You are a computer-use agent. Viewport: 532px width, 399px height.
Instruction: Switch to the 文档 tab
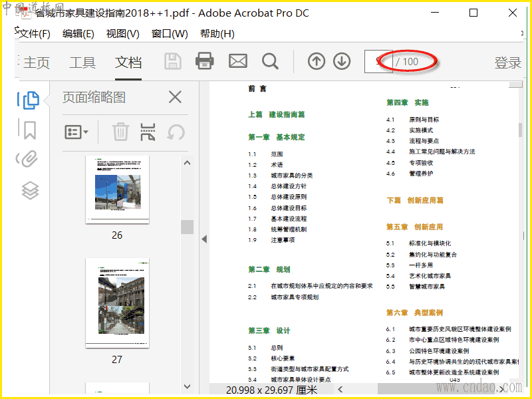click(128, 63)
